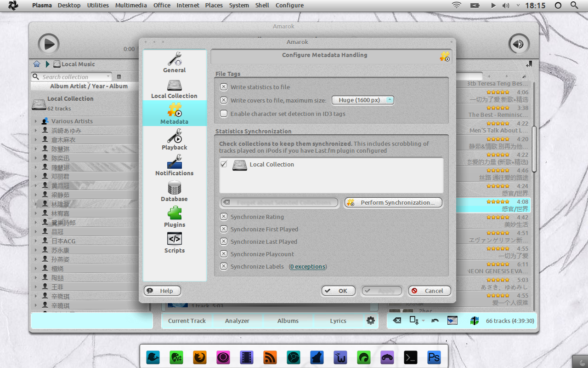Expand the 苏永康 artist node

coord(35,250)
